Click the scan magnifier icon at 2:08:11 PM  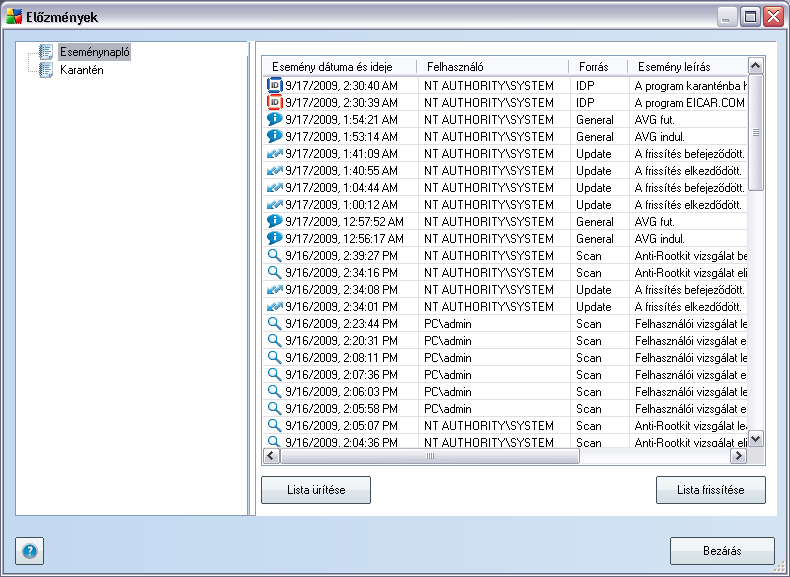coord(274,357)
